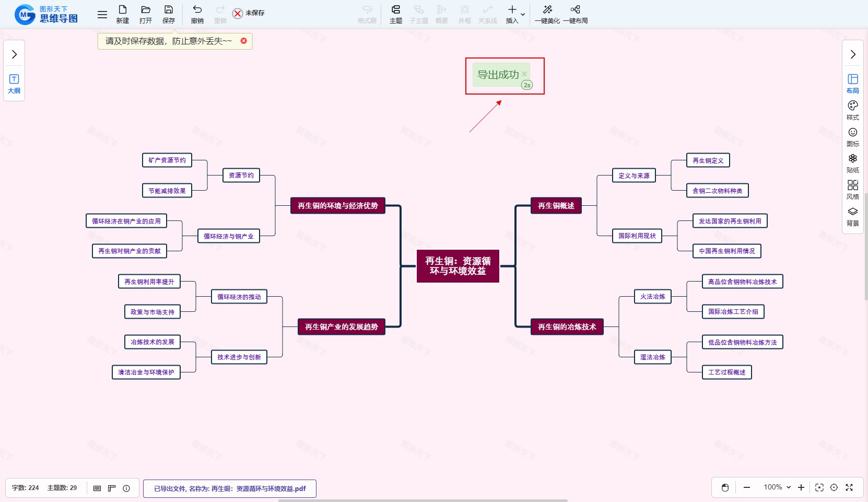Dismiss the save-data reminder banner
The image size is (868, 502).
pyautogui.click(x=243, y=41)
